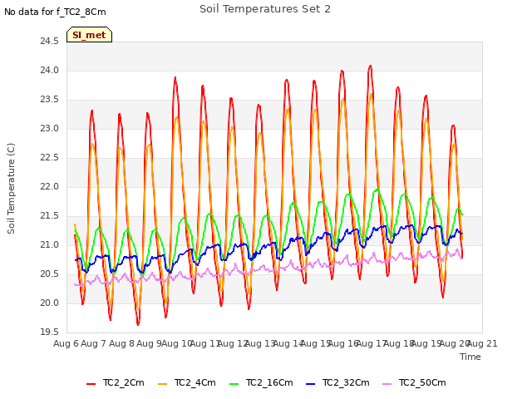The height and width of the screenshot is (399, 532).
Task: Click the 19.5 y-axis tick label
Action: 50,332
